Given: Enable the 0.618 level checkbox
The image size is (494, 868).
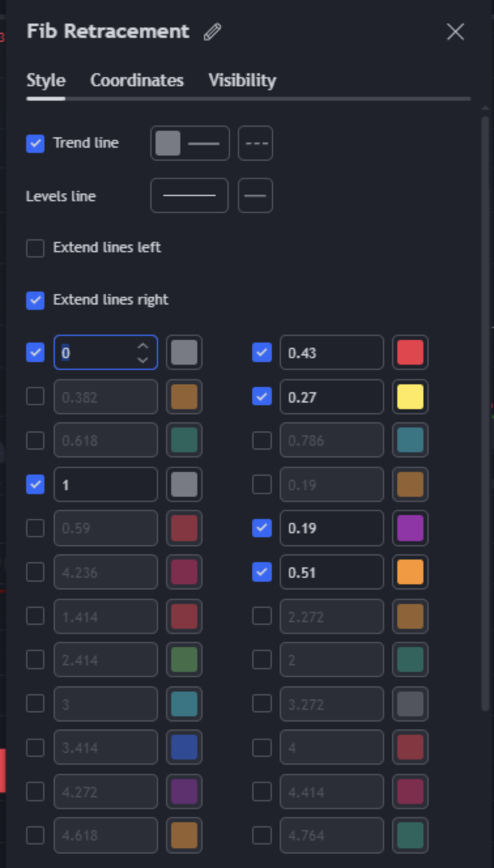Looking at the screenshot, I should point(35,441).
